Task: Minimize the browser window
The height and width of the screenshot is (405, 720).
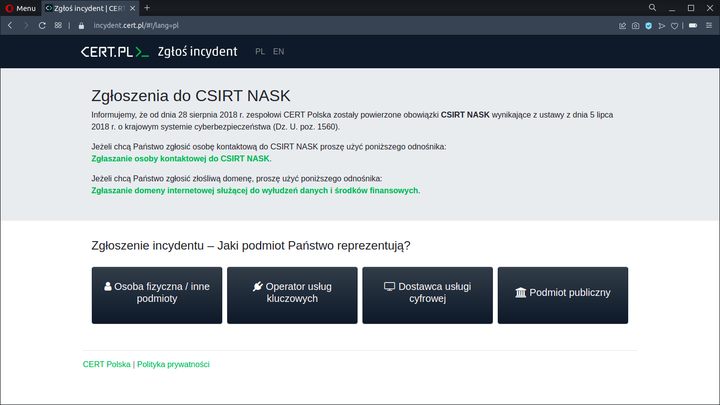Action: [x=672, y=8]
